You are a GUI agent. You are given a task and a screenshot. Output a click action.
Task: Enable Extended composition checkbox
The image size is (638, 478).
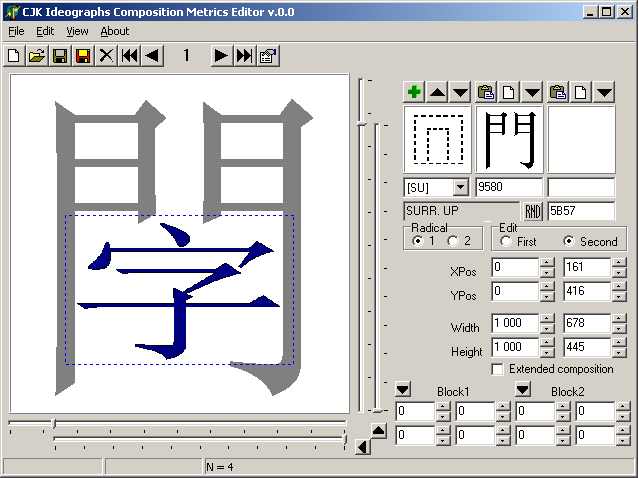coord(497,369)
